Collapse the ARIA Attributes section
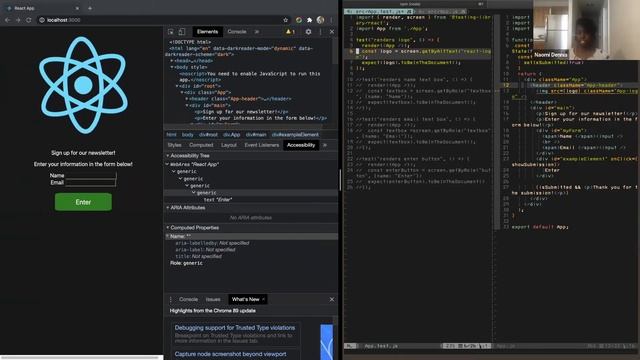This screenshot has height=360, width=640. (167, 208)
